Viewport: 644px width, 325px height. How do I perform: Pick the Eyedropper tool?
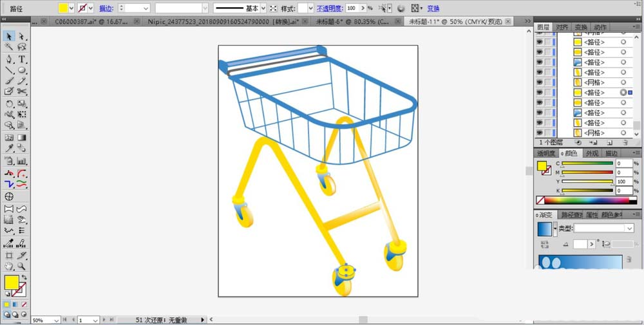(9, 149)
